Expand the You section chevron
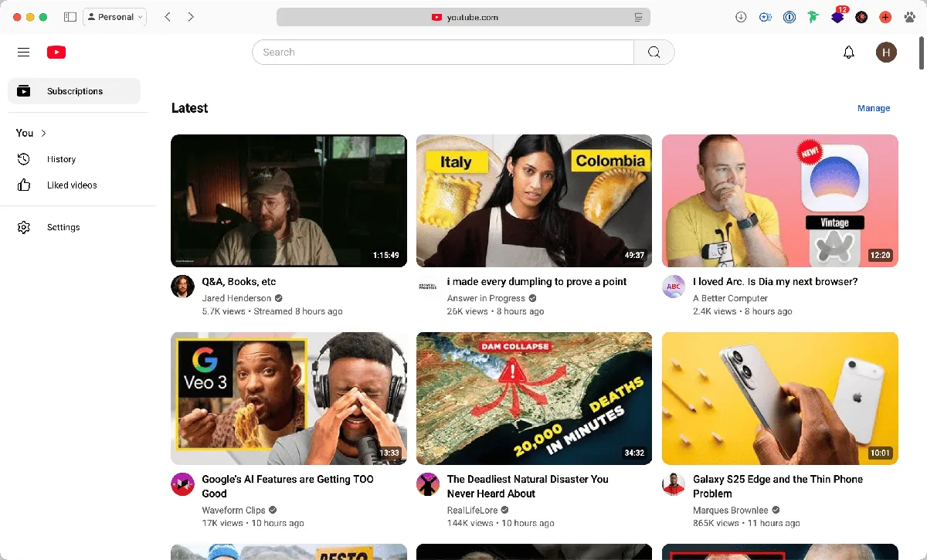This screenshot has height=560, width=927. click(x=44, y=133)
